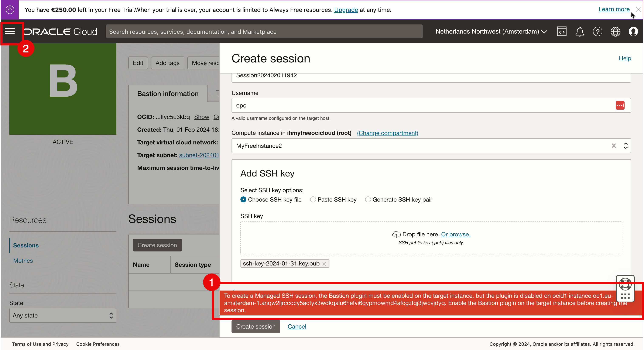This screenshot has width=644, height=350.
Task: Select Generate SSH key pair option
Action: pyautogui.click(x=368, y=199)
